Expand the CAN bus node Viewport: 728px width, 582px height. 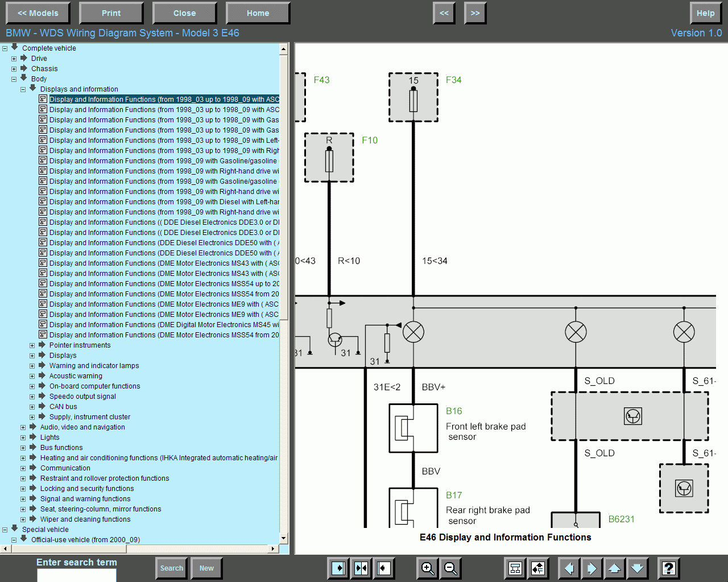click(32, 407)
